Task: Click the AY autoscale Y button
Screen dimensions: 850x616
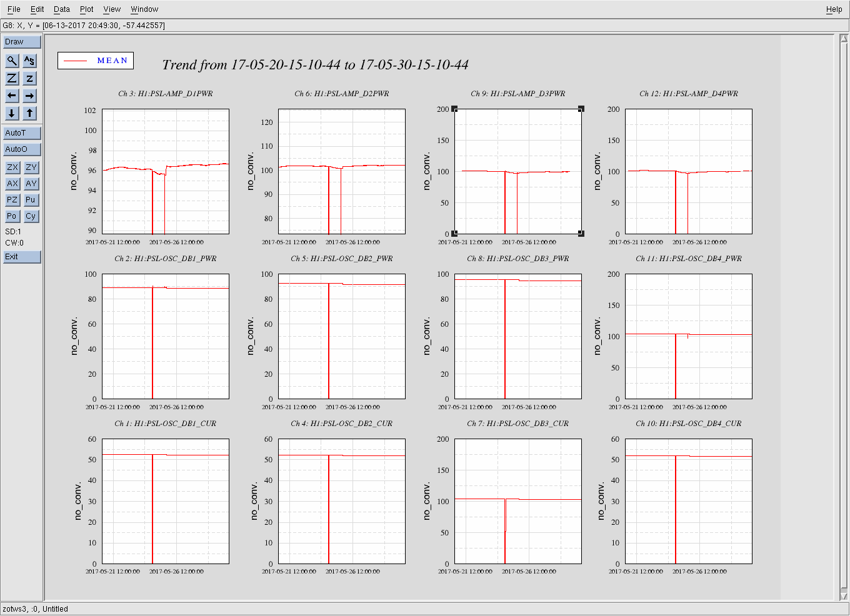Action: (31, 184)
